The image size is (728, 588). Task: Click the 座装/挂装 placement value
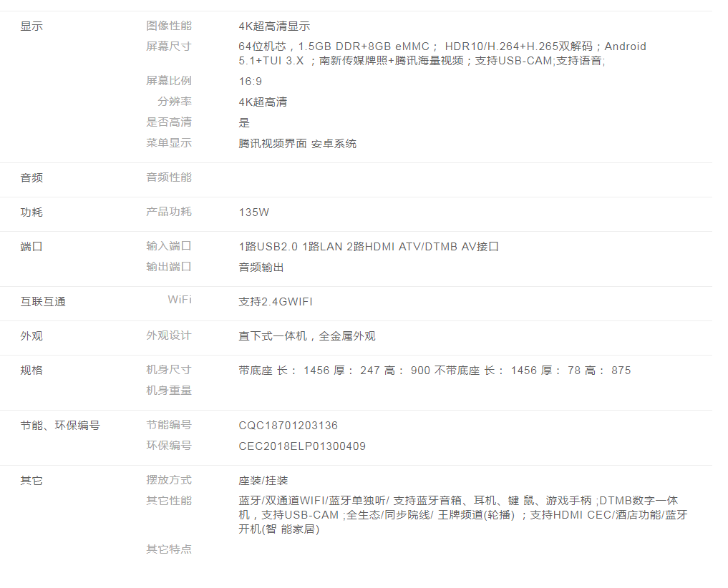tap(263, 481)
